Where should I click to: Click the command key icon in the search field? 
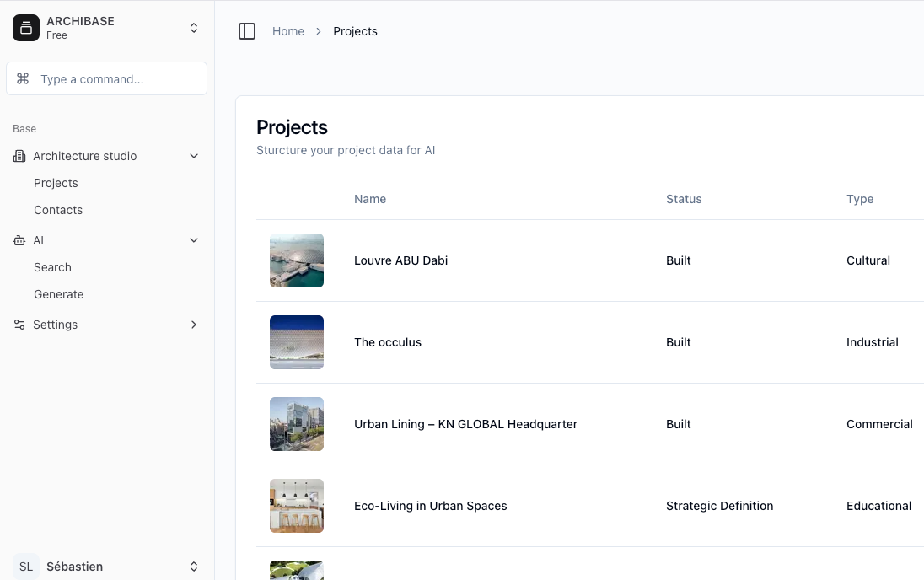click(x=22, y=78)
